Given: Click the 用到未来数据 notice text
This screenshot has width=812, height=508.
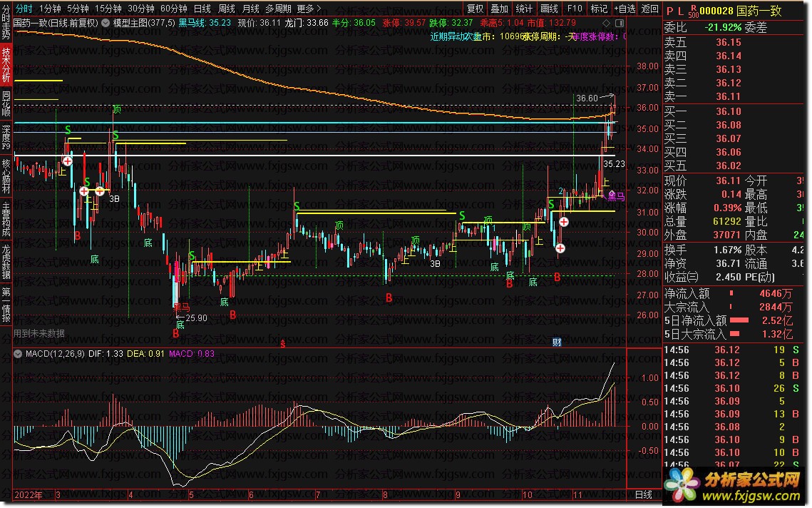Looking at the screenshot, I should [39, 333].
